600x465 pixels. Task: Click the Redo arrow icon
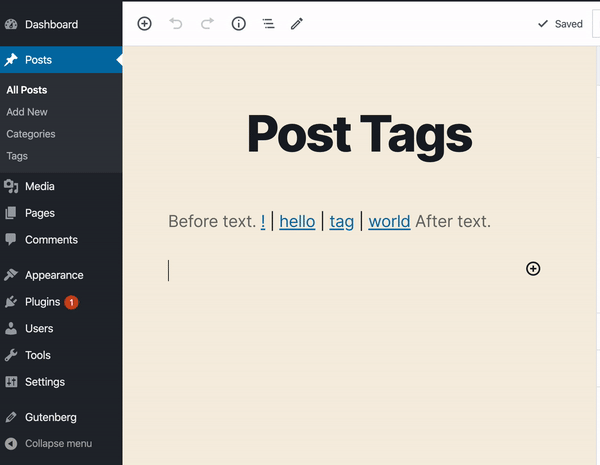pyautogui.click(x=207, y=24)
